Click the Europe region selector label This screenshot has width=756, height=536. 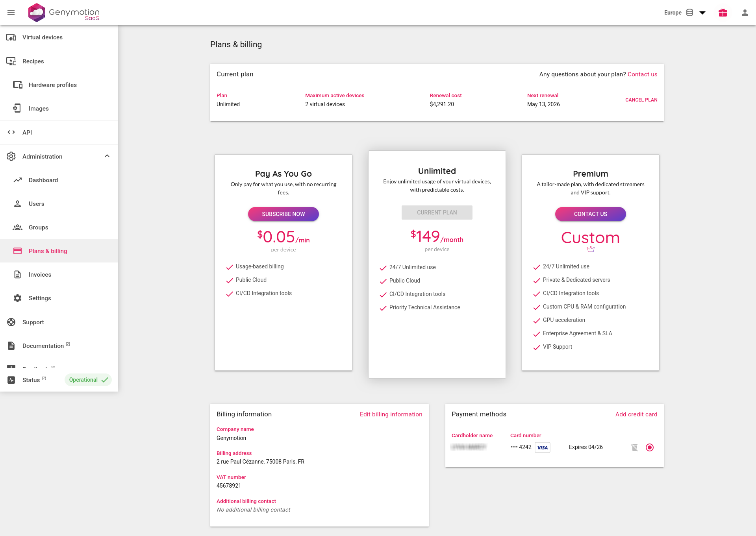point(673,13)
